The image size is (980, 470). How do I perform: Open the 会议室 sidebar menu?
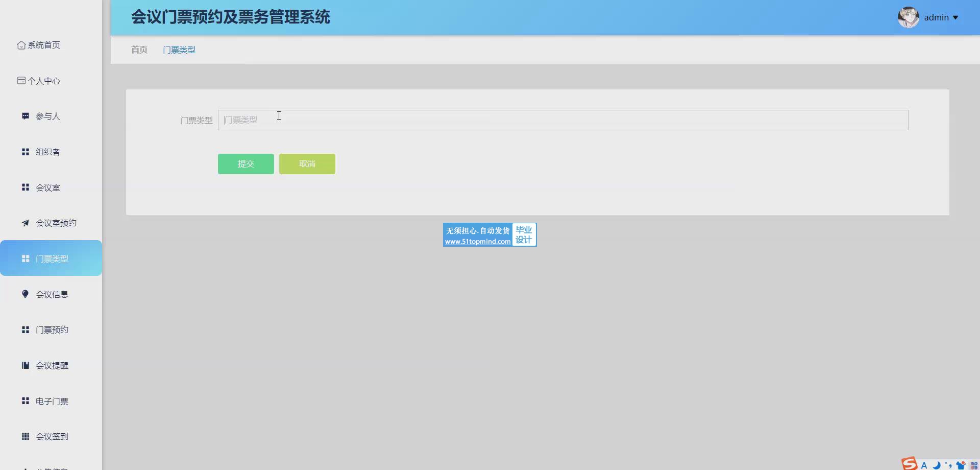point(48,187)
